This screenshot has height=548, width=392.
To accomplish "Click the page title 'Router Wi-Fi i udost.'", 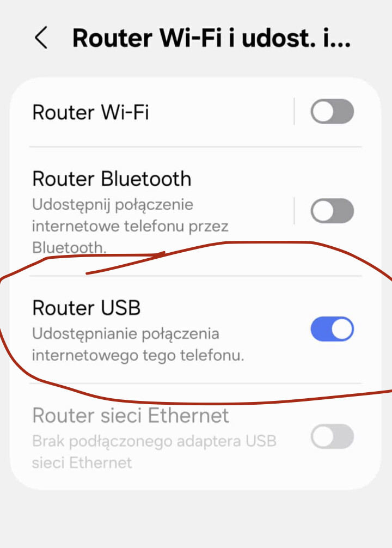I will pos(211,38).
